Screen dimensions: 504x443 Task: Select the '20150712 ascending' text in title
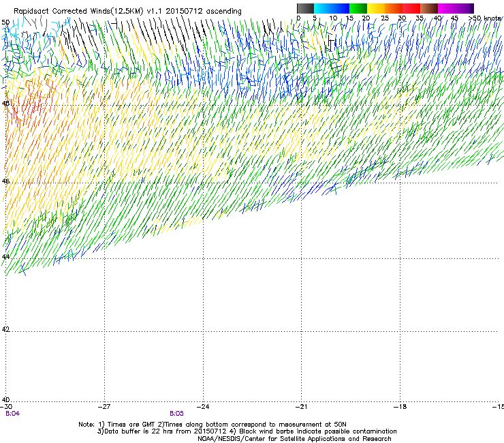(x=204, y=12)
